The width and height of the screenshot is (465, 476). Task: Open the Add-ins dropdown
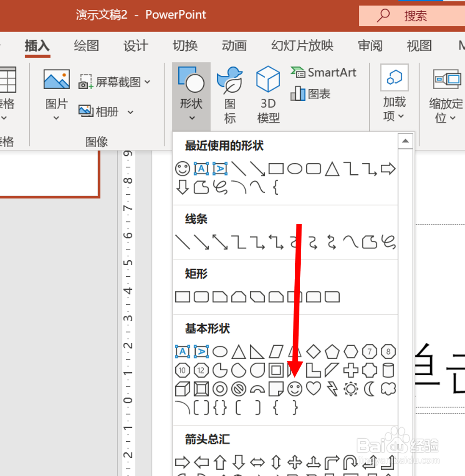(394, 93)
